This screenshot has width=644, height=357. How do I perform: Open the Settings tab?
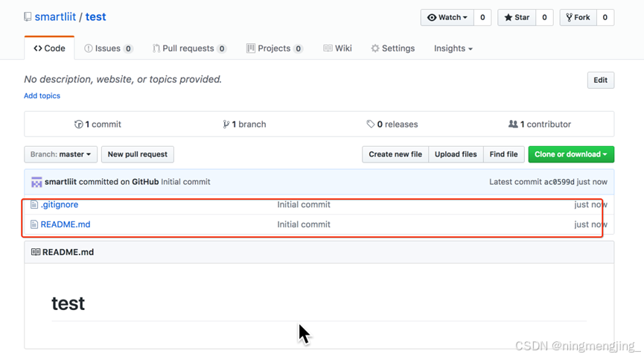pos(392,48)
